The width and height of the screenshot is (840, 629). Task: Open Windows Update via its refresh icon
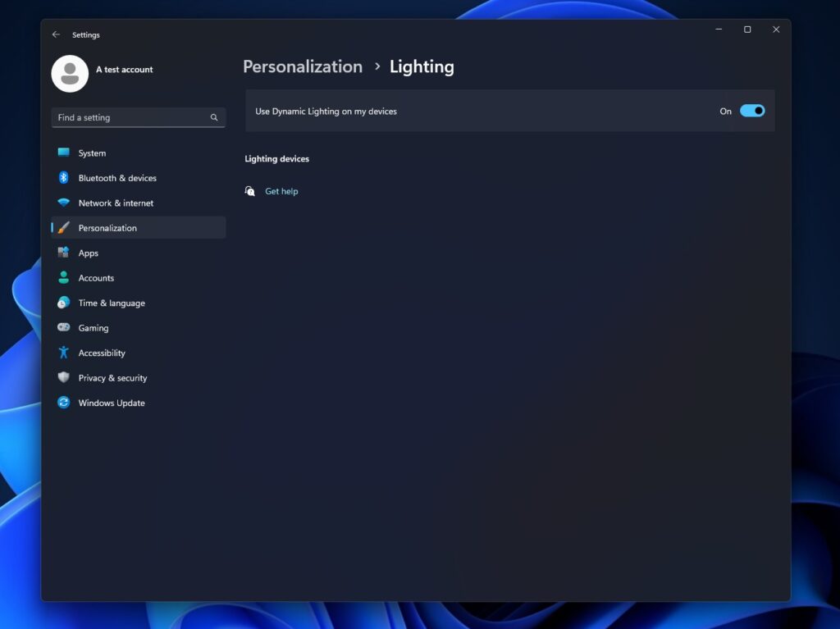[64, 403]
